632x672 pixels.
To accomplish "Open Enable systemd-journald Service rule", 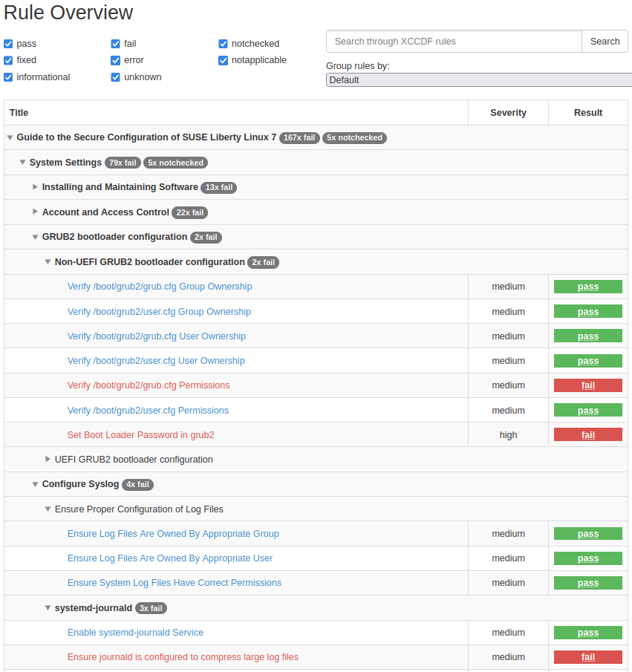I will (135, 633).
